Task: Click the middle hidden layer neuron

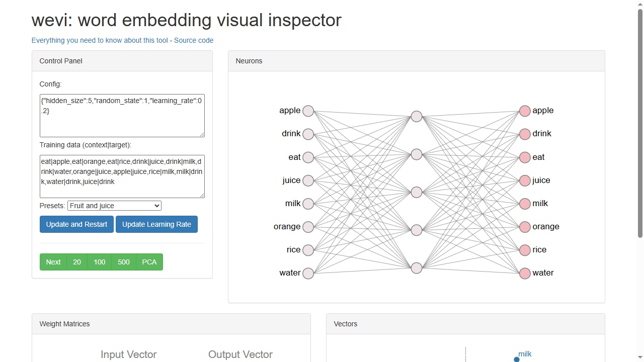Action: tap(417, 192)
